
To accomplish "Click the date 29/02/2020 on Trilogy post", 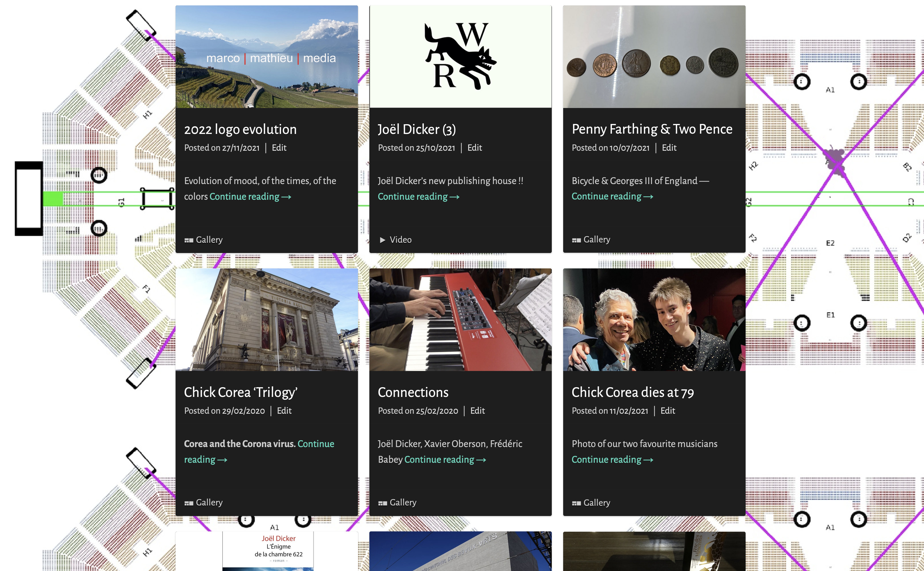I will pos(243,411).
